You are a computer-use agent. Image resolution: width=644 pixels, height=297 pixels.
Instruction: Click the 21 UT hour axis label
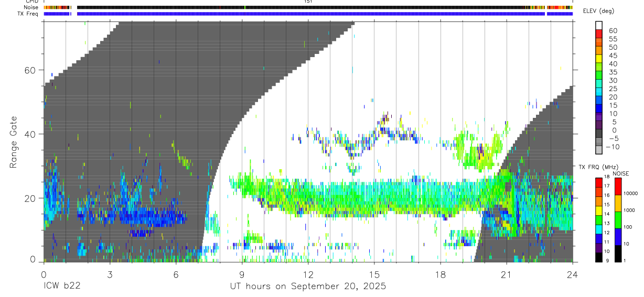click(x=506, y=274)
